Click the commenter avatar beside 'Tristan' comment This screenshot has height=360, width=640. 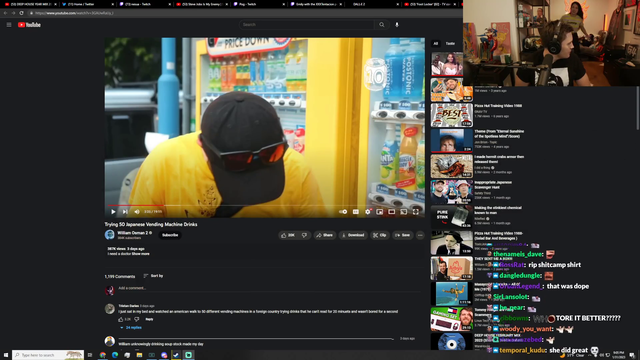(x=109, y=309)
